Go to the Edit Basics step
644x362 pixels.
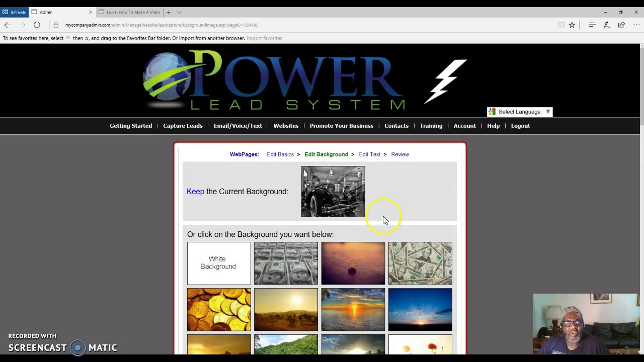pos(280,154)
